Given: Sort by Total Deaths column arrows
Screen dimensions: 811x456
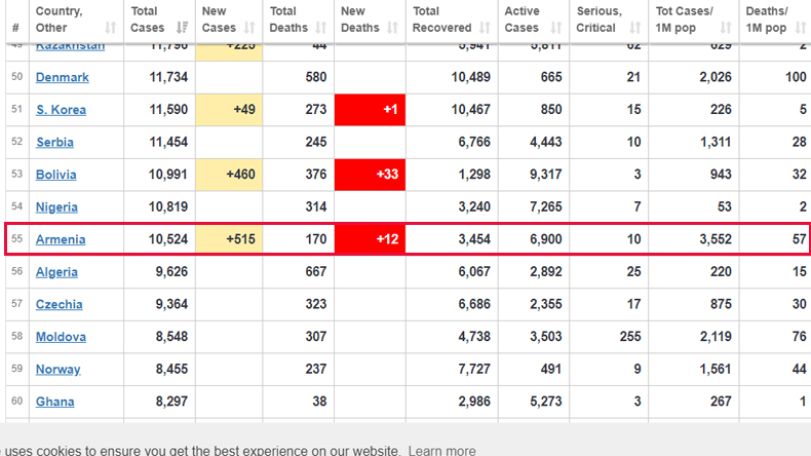Looking at the screenshot, I should coord(321,27).
